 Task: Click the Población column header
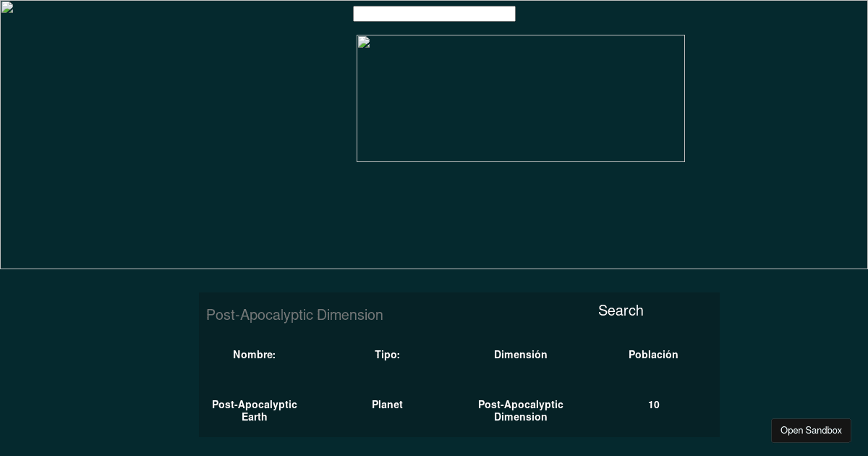[x=654, y=355]
